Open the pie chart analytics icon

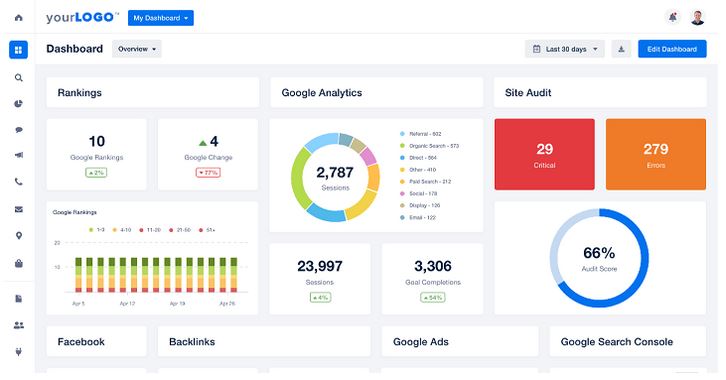click(19, 104)
